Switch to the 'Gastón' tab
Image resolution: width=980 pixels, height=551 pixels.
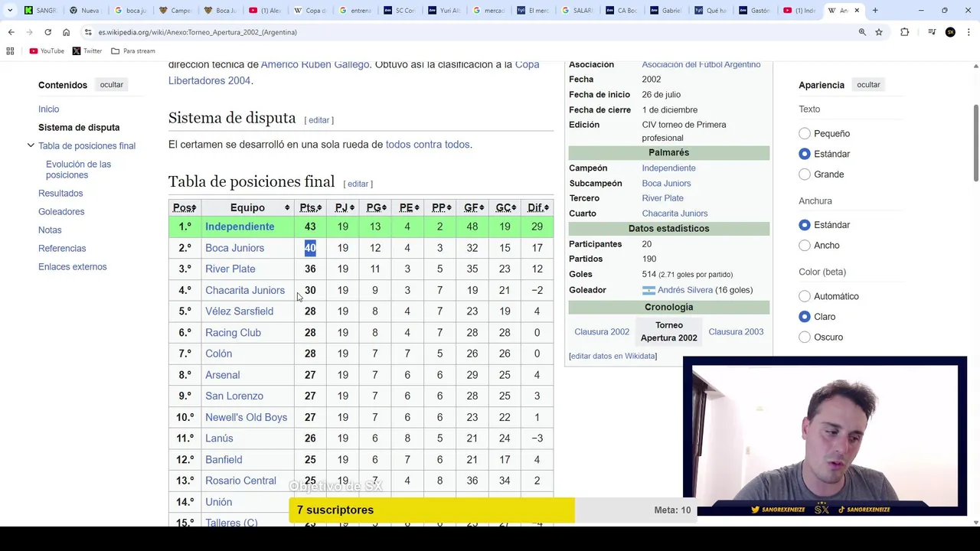757,11
